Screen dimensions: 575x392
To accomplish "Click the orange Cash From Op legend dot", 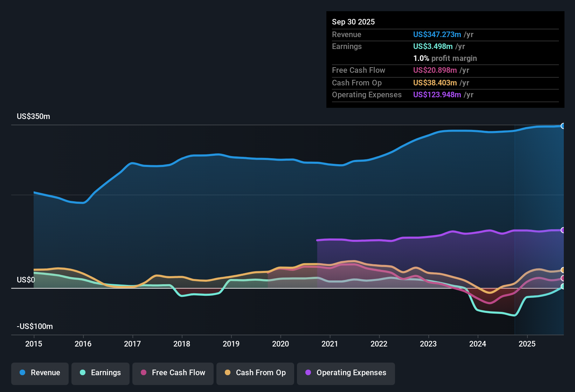I will pos(228,373).
